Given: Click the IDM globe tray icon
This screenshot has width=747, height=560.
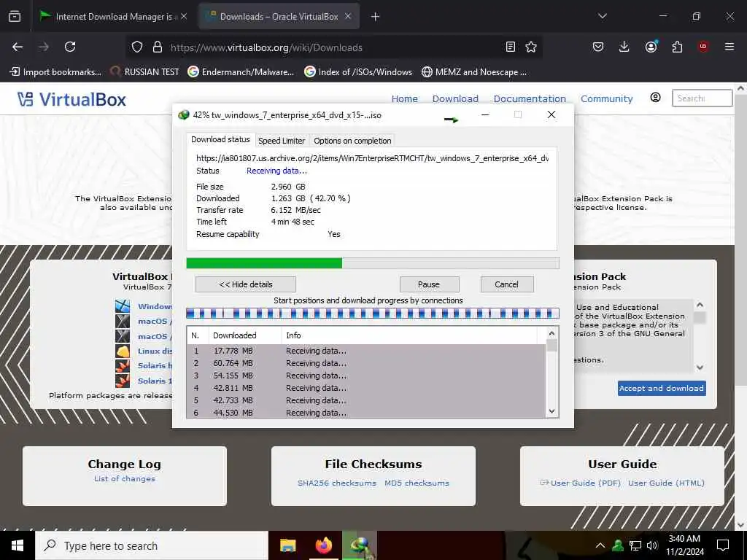Looking at the screenshot, I should tap(618, 545).
